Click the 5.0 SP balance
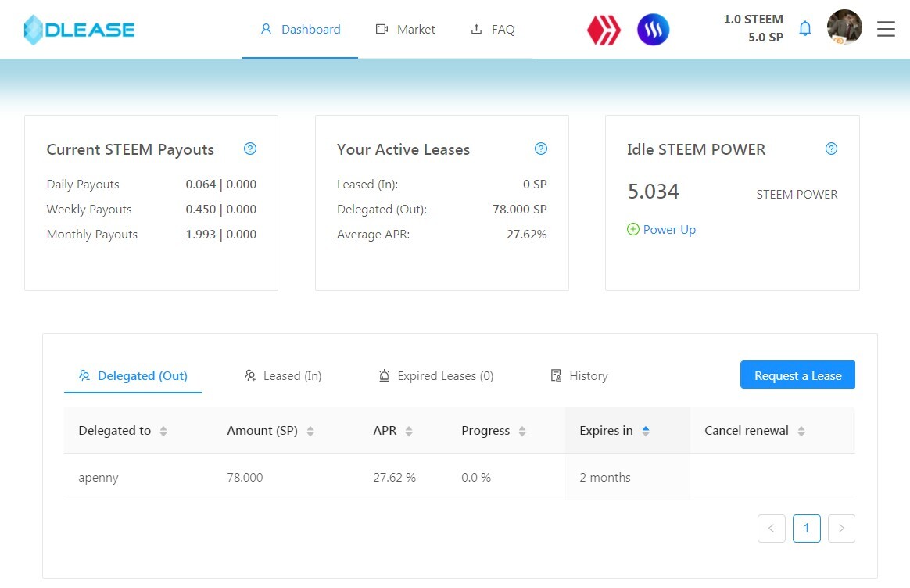910x588 pixels. [x=765, y=38]
